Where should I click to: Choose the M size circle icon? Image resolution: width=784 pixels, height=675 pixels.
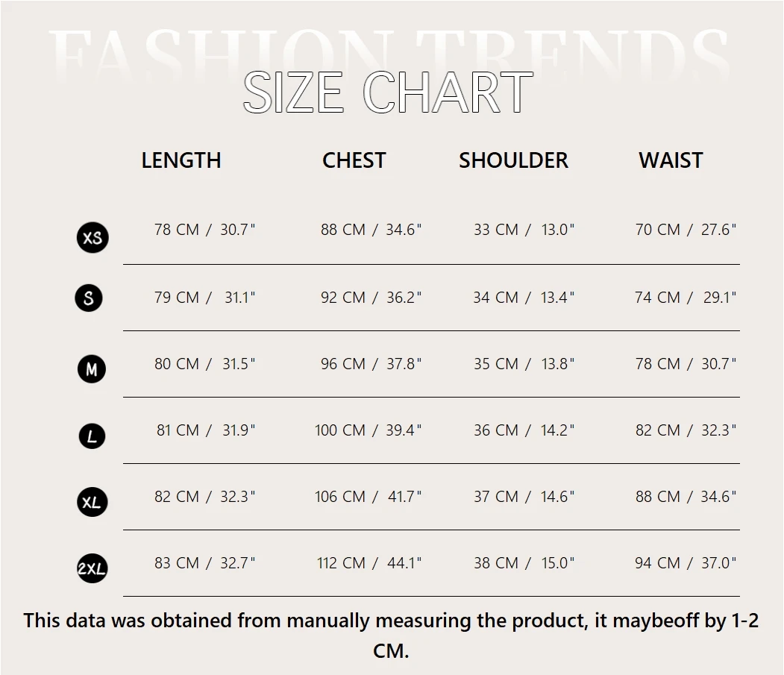[x=92, y=368]
